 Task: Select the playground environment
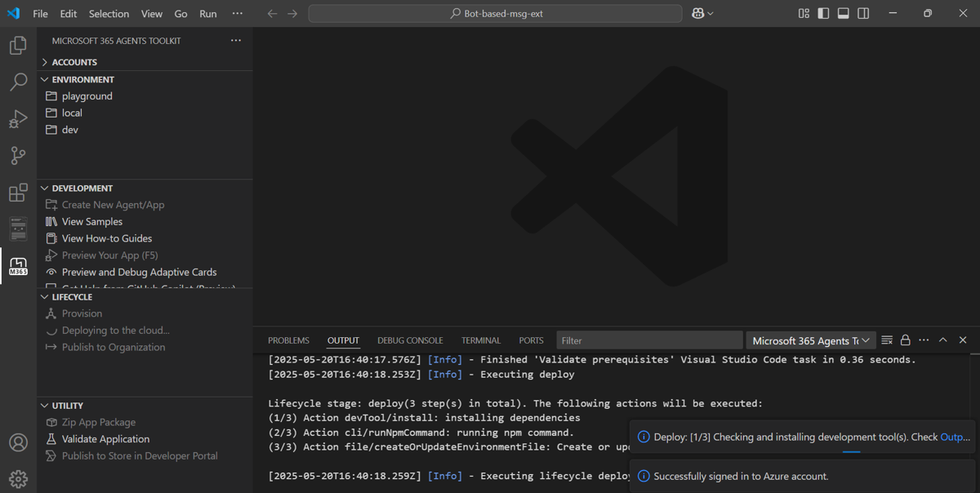(145, 96)
